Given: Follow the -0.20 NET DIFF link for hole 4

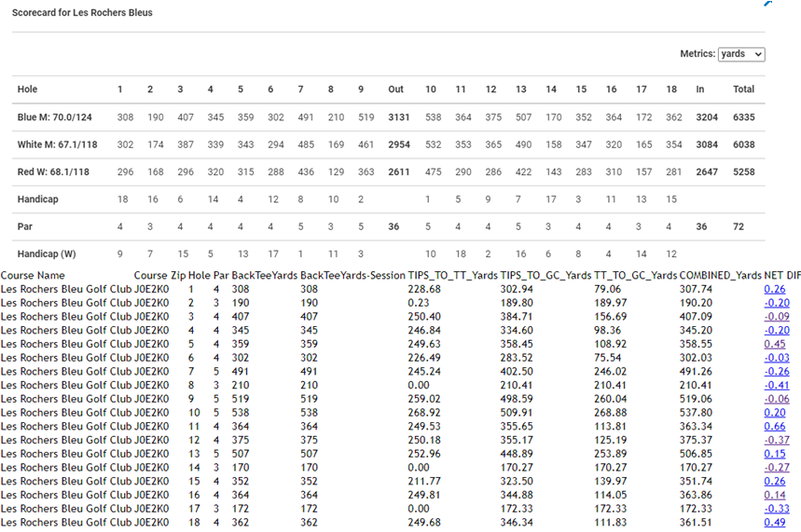Looking at the screenshot, I should click(777, 331).
